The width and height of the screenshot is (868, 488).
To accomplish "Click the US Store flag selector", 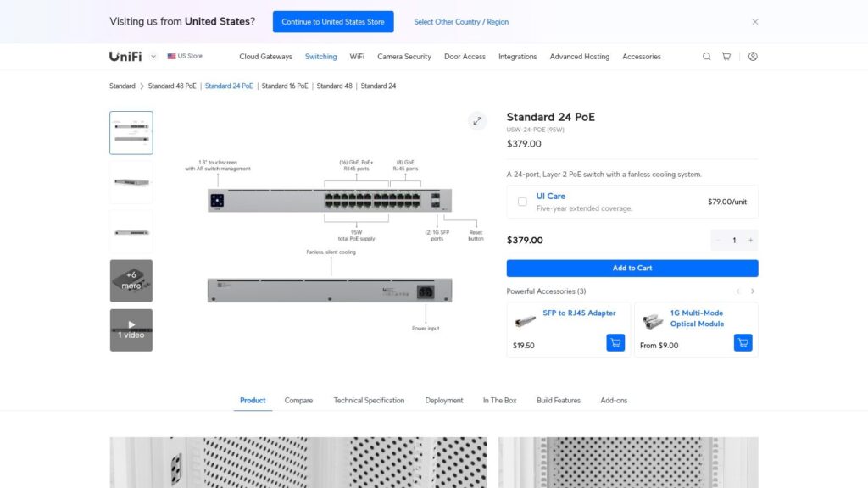I will [185, 57].
